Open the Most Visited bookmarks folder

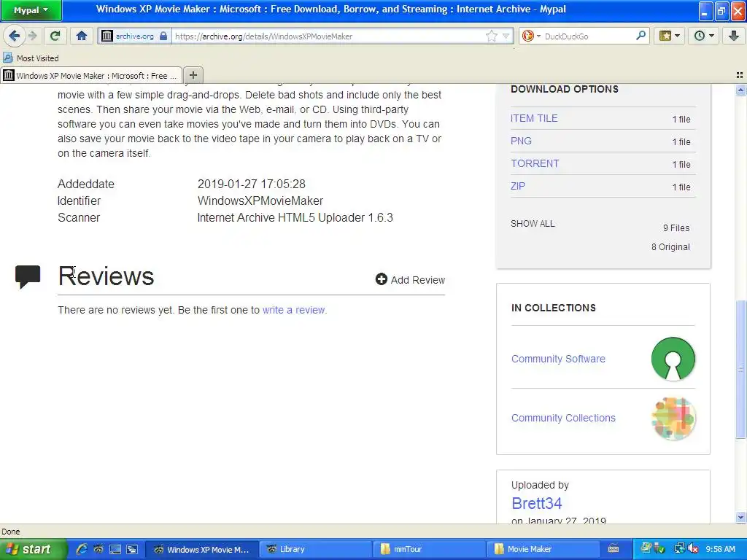point(31,58)
